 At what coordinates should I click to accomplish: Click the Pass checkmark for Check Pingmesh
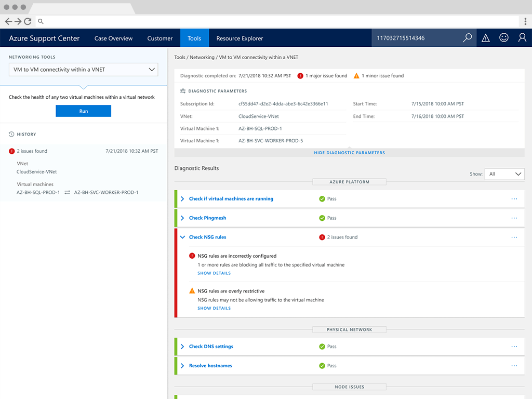pos(322,218)
